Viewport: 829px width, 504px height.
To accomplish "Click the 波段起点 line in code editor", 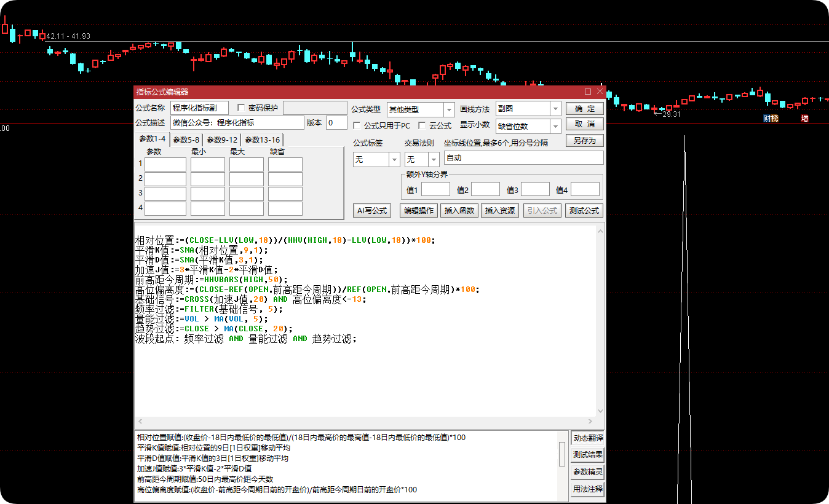I will [246, 339].
